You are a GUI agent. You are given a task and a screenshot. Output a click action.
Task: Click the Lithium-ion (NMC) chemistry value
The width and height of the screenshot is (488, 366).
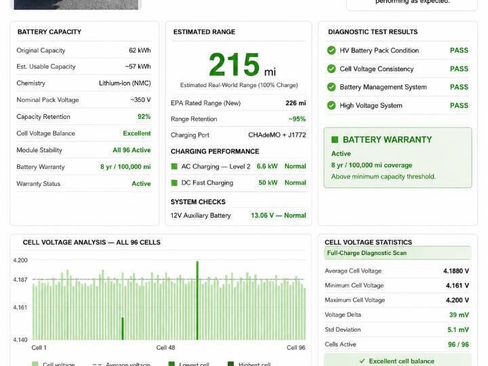(x=125, y=83)
